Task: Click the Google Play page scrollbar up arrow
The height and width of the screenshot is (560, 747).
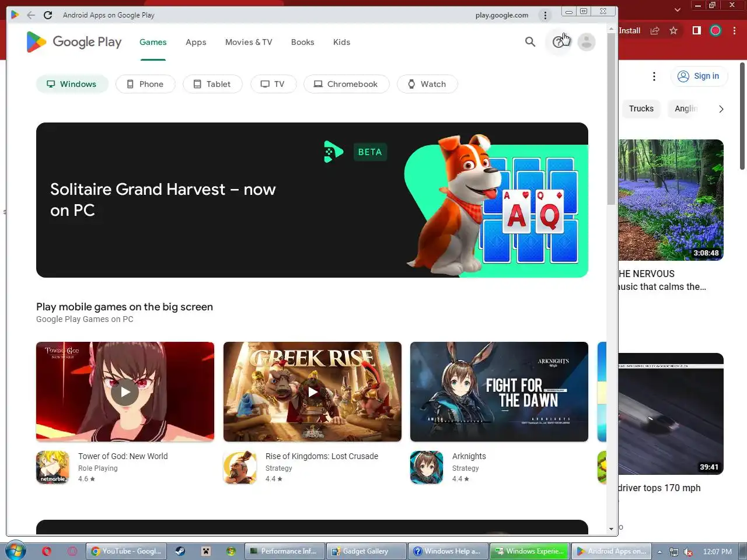Action: pyautogui.click(x=612, y=29)
